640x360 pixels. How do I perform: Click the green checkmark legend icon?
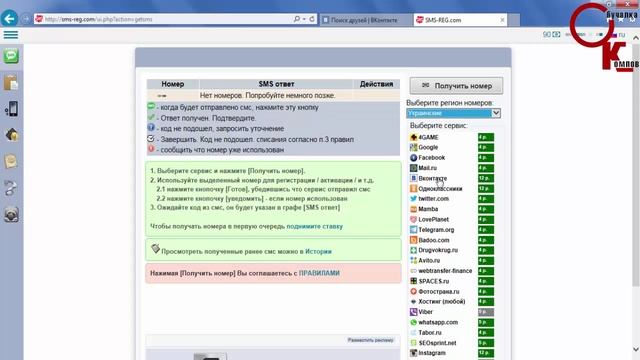coord(151,117)
